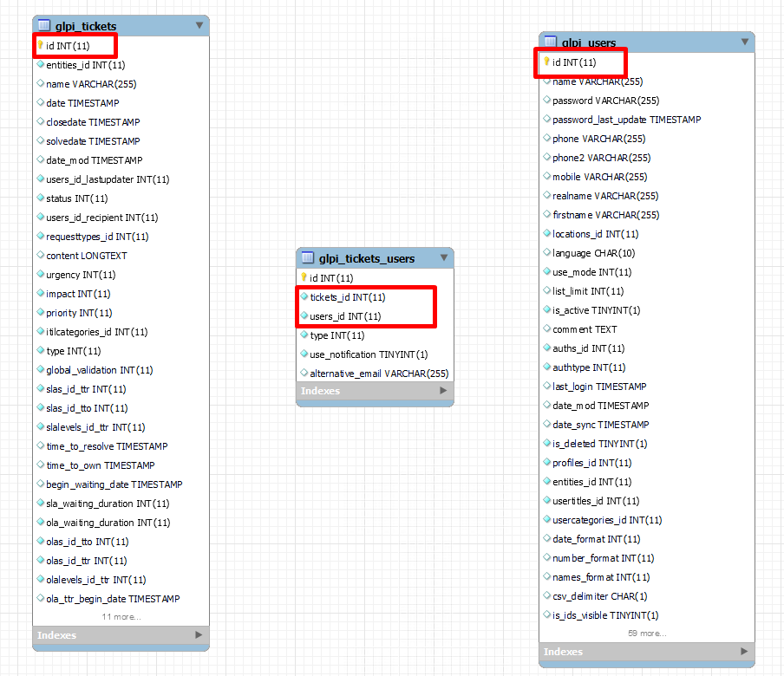Click the diamond icon beside priority INT(11)
784x676 pixels.
41,312
